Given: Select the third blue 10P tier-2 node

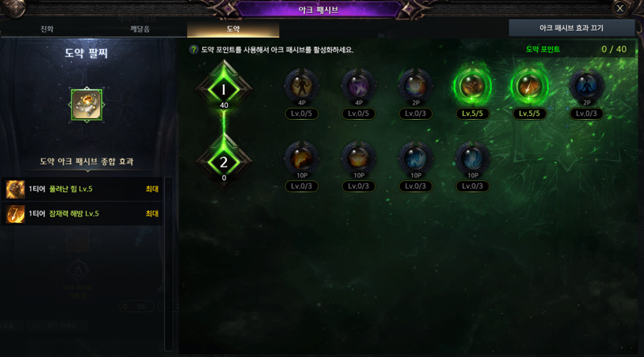Looking at the screenshot, I should pos(415,159).
